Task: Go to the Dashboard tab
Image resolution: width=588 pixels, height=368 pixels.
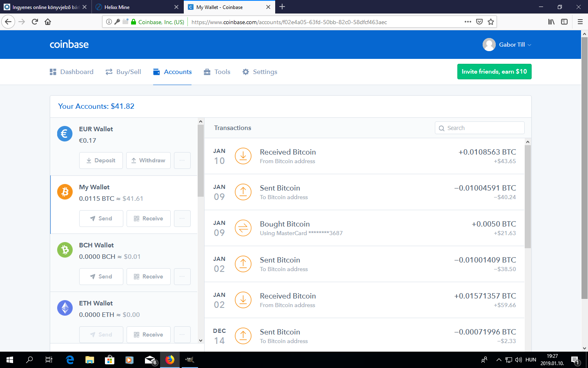Action: click(71, 72)
